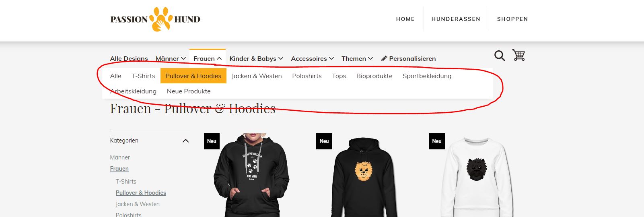Open the shopping cart icon

[518, 55]
